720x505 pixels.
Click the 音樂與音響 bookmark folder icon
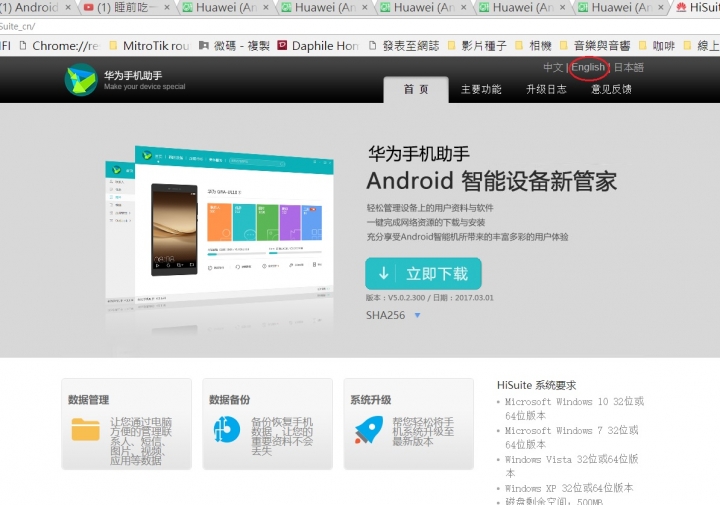(x=564, y=45)
